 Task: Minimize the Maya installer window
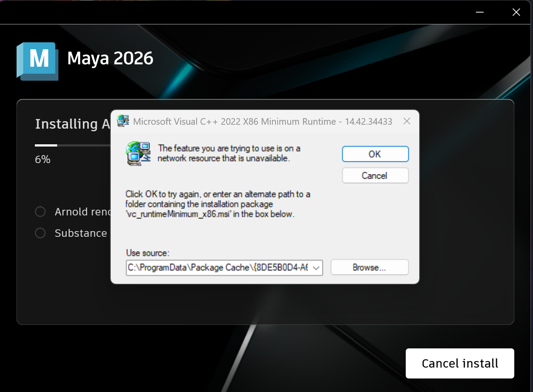pyautogui.click(x=480, y=12)
